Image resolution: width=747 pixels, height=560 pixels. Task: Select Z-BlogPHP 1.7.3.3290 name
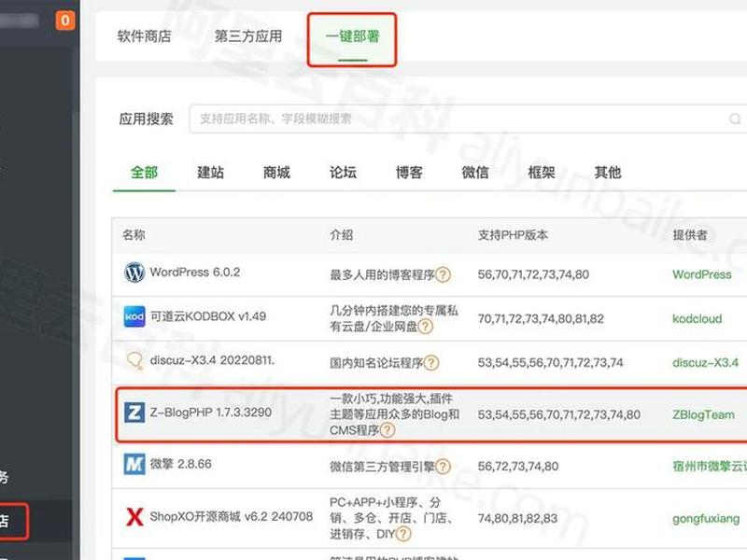[211, 413]
